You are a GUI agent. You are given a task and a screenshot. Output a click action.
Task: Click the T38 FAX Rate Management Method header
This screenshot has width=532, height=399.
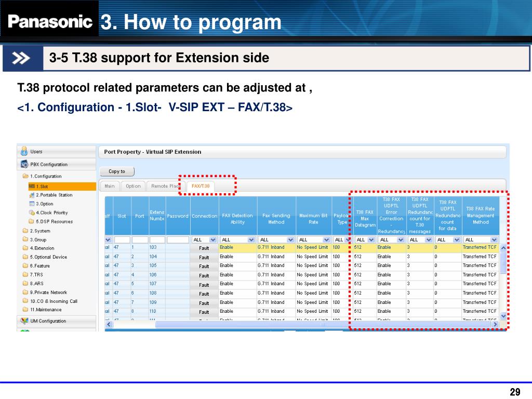coord(481,216)
